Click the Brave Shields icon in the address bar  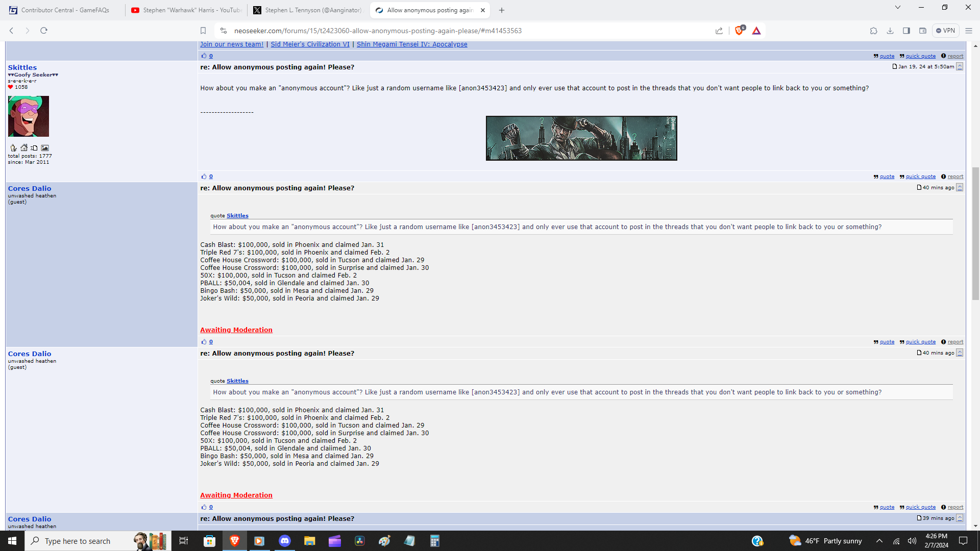(x=739, y=31)
